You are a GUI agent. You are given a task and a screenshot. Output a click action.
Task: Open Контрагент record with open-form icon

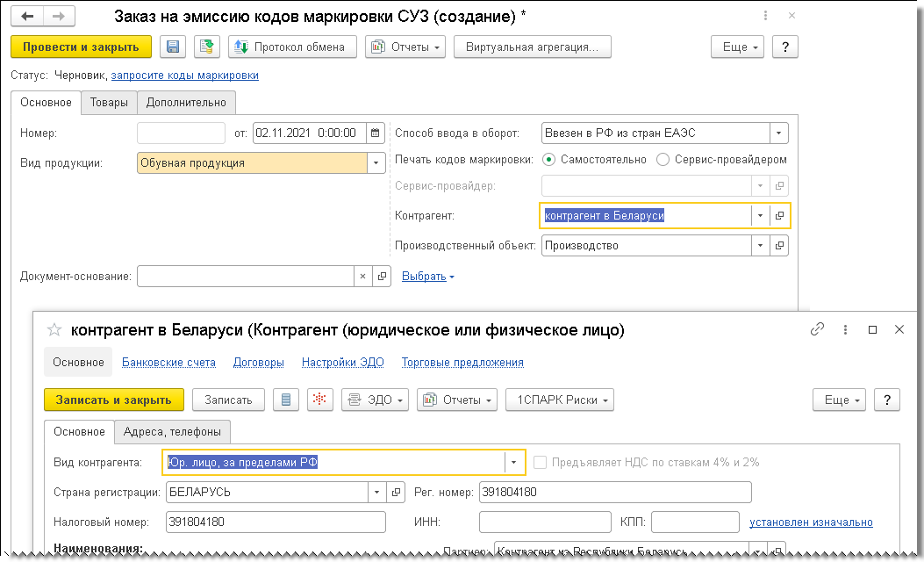[779, 215]
